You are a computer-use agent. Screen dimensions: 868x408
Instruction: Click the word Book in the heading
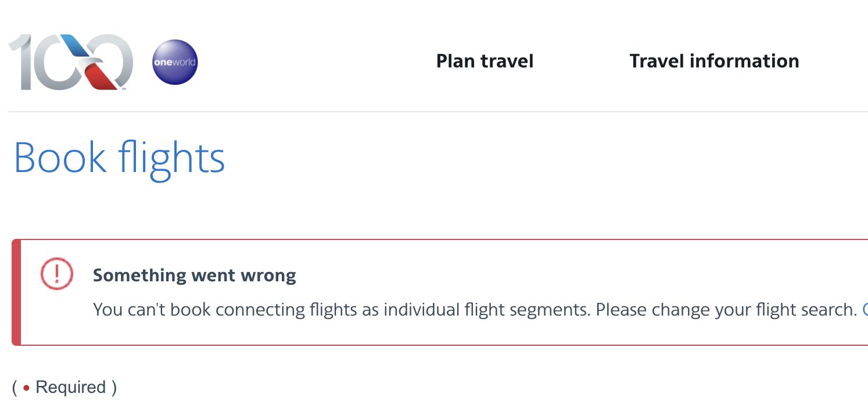(x=60, y=158)
